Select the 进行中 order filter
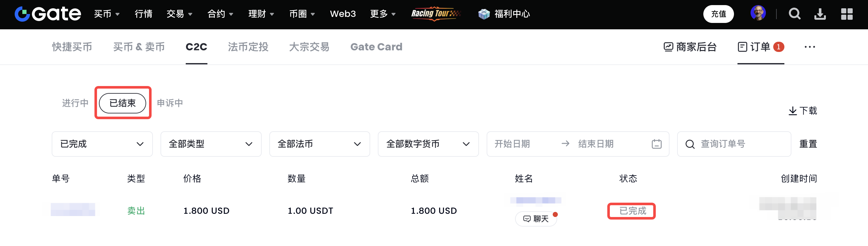The width and height of the screenshot is (868, 246). (x=75, y=103)
